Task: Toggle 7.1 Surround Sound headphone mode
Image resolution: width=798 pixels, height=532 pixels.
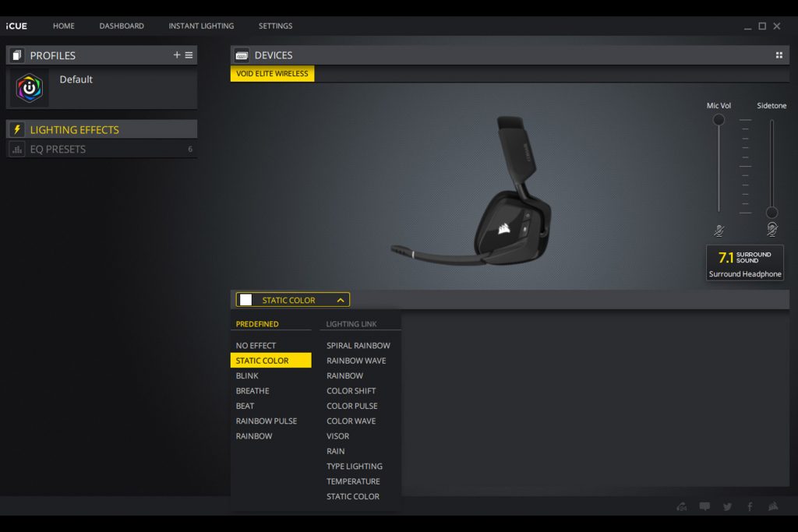Action: pos(745,262)
